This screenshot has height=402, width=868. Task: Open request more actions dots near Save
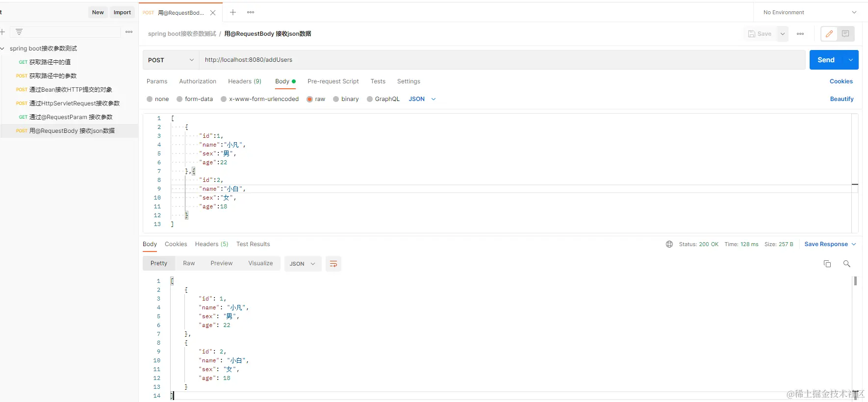[x=800, y=34]
